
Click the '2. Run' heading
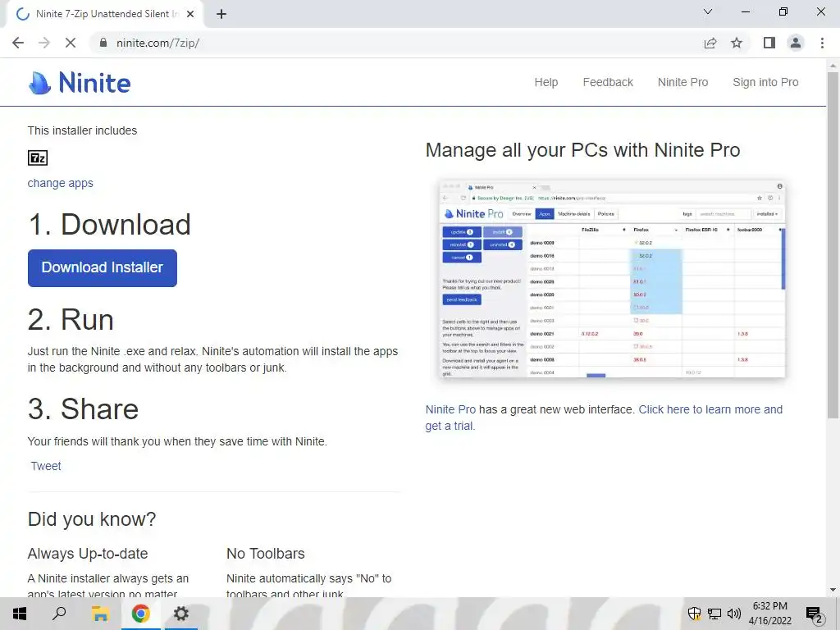click(x=71, y=320)
